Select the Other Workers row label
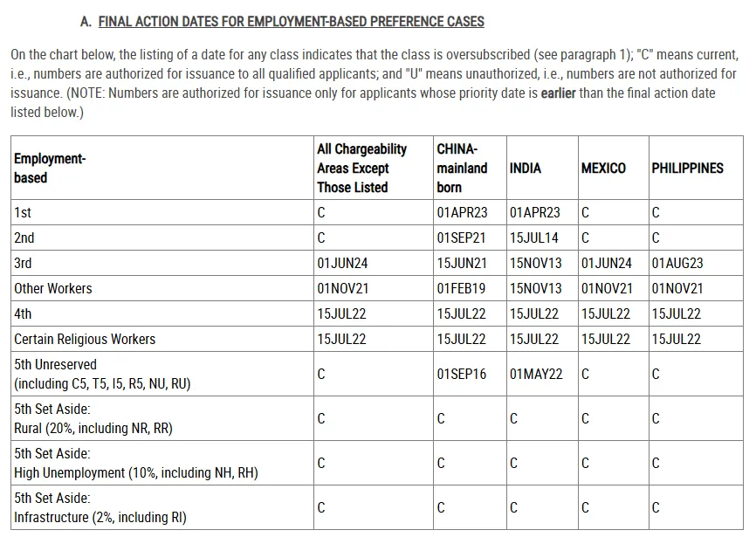 pos(53,288)
